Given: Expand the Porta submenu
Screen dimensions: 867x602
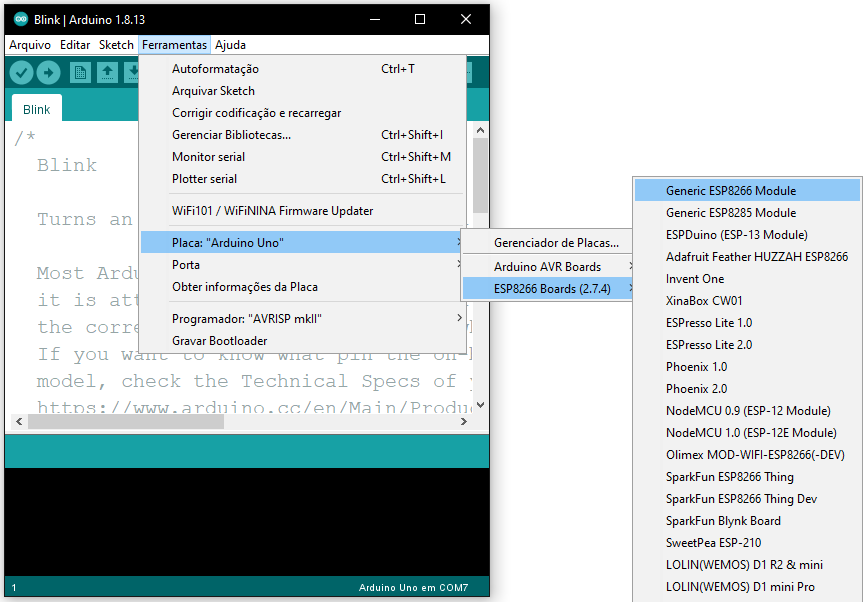Looking at the screenshot, I should [x=302, y=265].
